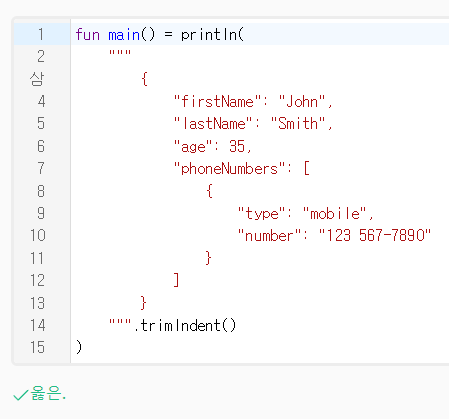Click the println call on line 1

point(209,35)
